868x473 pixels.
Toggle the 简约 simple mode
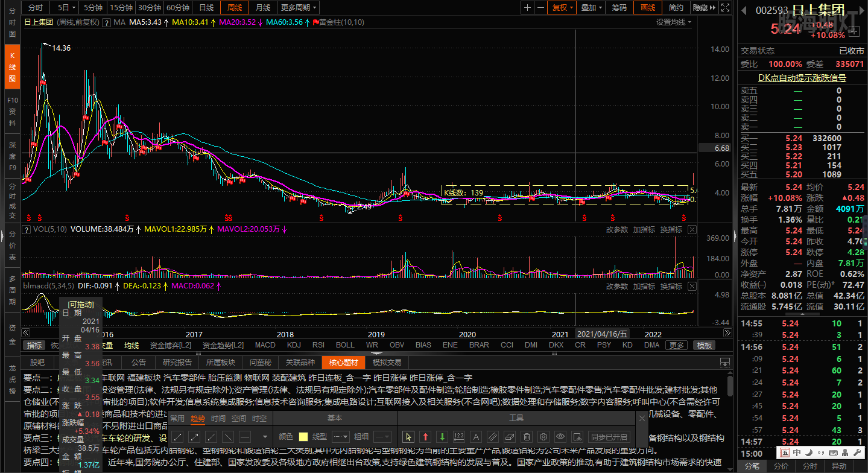pyautogui.click(x=676, y=7)
